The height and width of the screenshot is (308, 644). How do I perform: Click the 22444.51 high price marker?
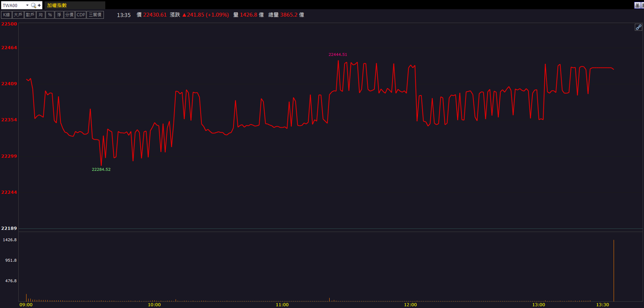pyautogui.click(x=338, y=55)
